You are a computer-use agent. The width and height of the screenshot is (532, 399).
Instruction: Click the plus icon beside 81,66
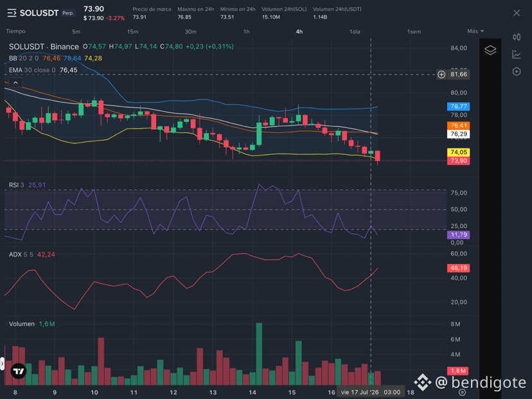441,75
